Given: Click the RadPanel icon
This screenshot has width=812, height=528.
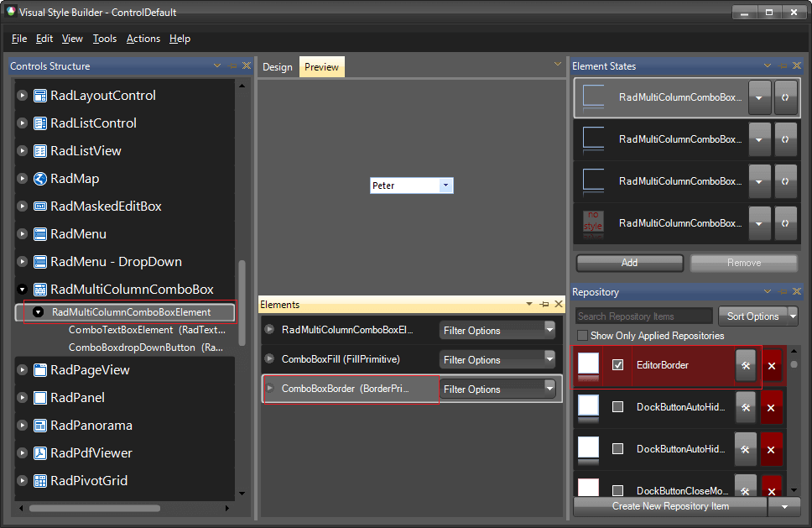Looking at the screenshot, I should (40, 398).
